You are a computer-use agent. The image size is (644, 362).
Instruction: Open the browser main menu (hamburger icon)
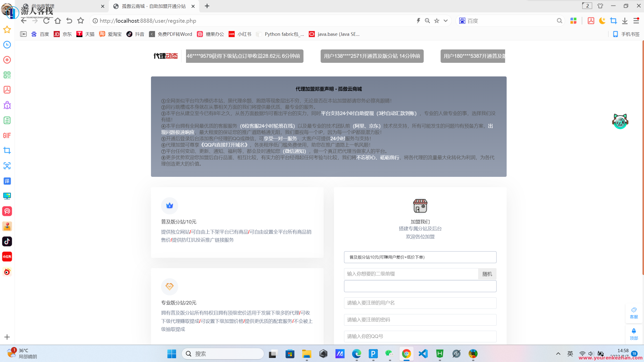click(x=636, y=21)
